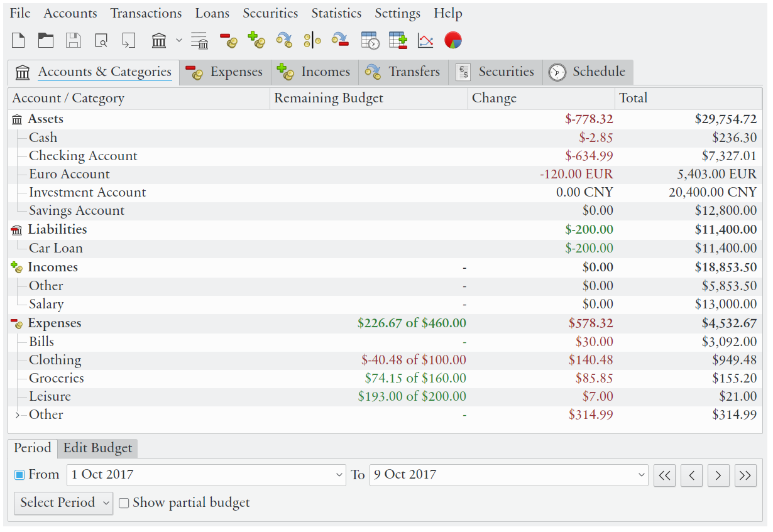This screenshot has width=773, height=532.
Task: Switch to the Securities tab
Action: 496,72
